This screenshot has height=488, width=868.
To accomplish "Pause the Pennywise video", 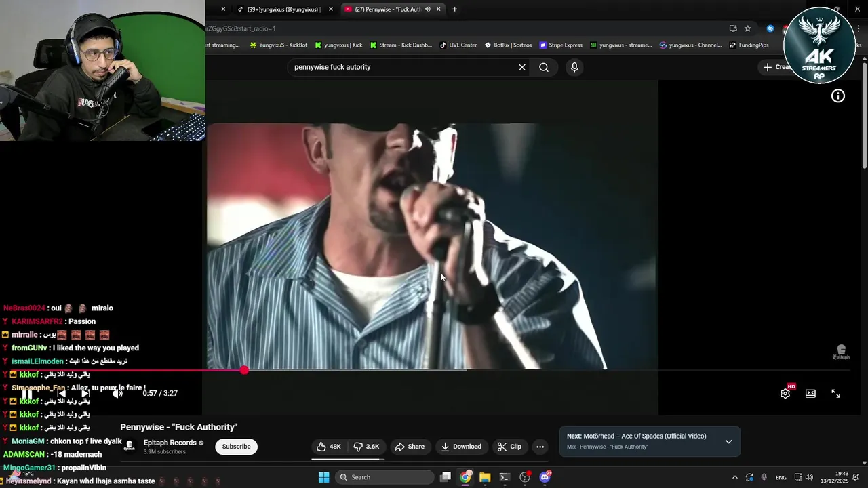I will point(26,393).
